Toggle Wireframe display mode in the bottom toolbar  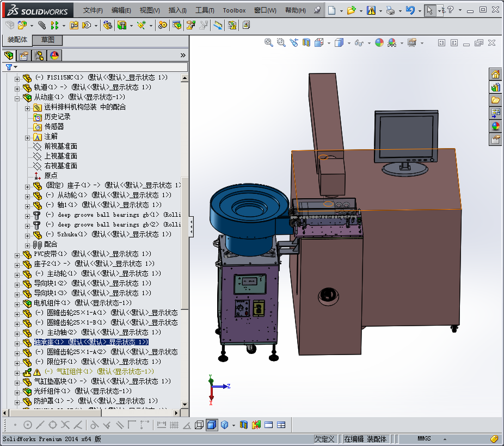coord(199,425)
